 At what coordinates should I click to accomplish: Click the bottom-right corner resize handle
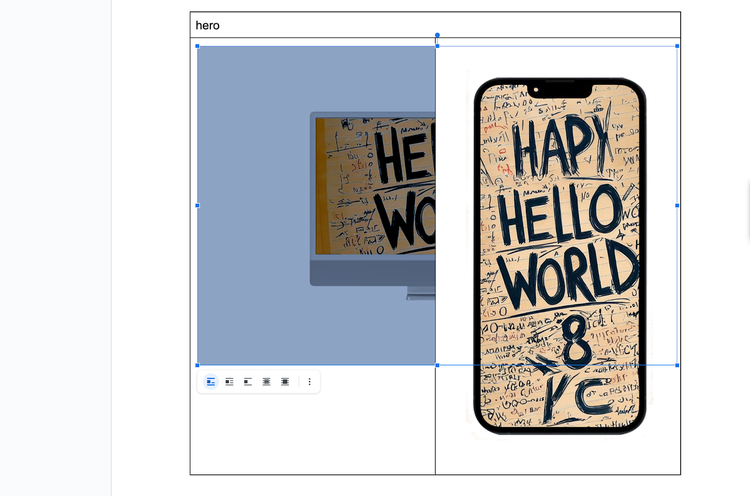(677, 365)
